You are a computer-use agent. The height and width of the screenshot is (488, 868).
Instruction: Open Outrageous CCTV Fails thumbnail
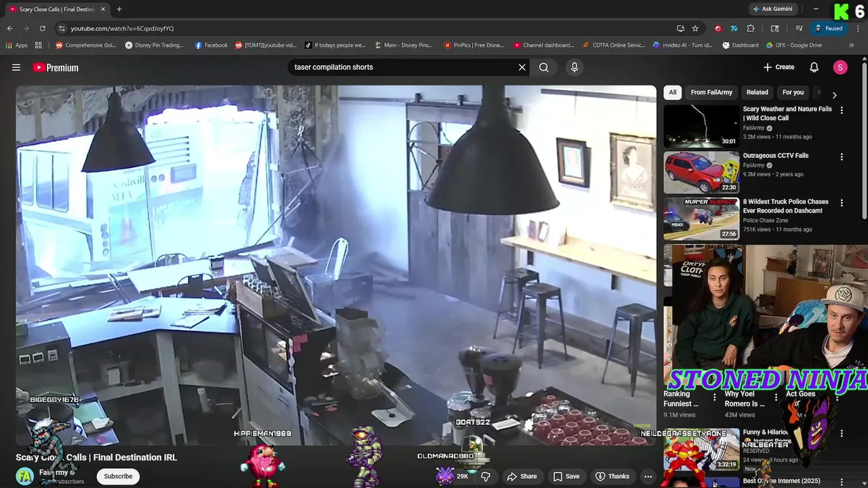point(701,172)
